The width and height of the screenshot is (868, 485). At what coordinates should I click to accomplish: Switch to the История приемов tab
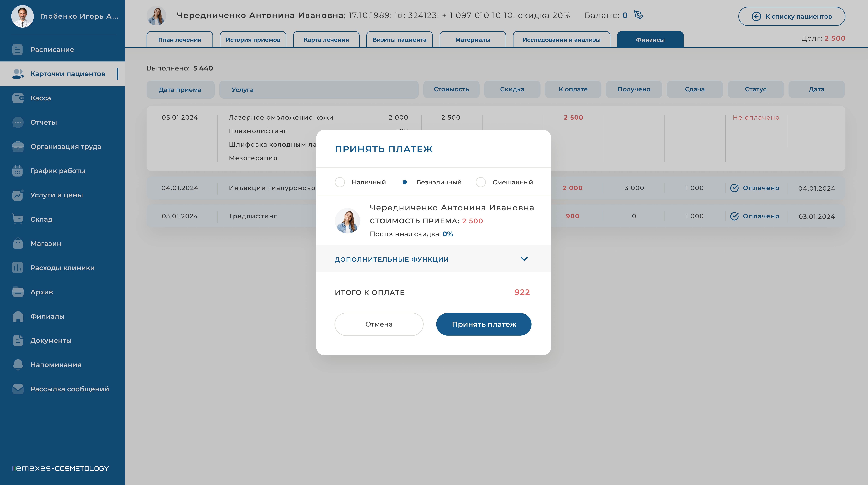pyautogui.click(x=253, y=39)
